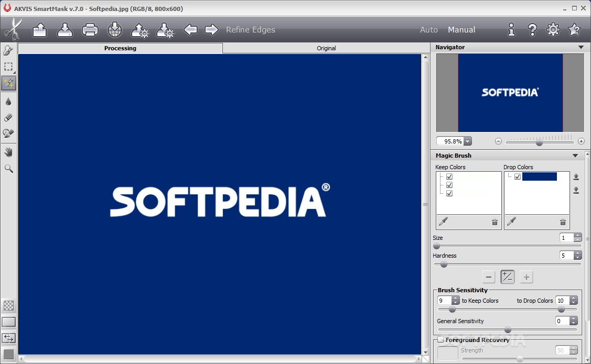Click the Size value input field
The image size is (591, 364).
point(567,238)
